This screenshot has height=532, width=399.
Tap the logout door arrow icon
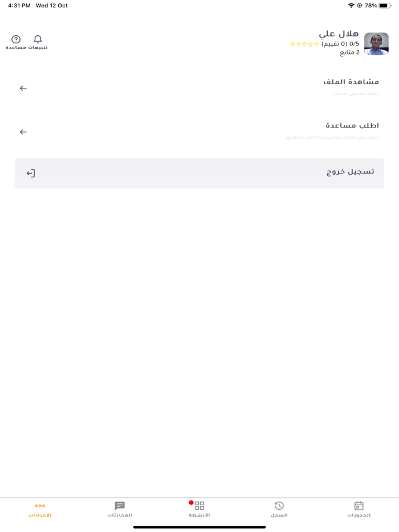pyautogui.click(x=31, y=173)
